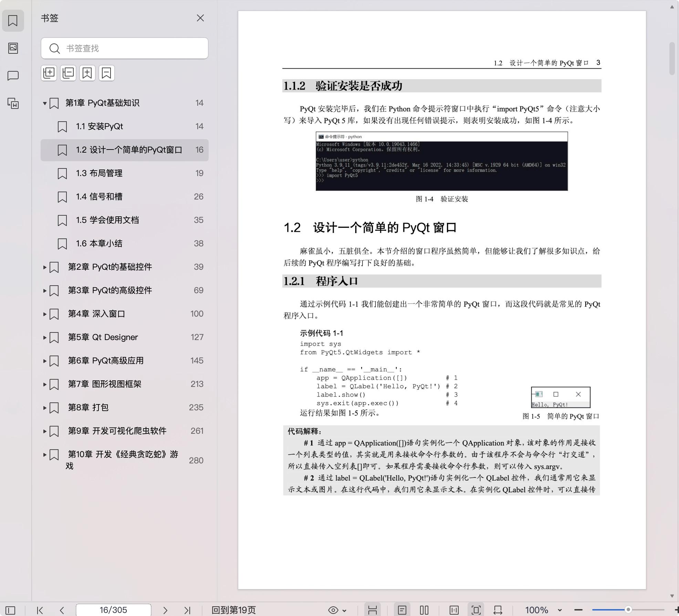
Task: Jump to bookmark 1.6 本章小结
Action: (x=125, y=244)
